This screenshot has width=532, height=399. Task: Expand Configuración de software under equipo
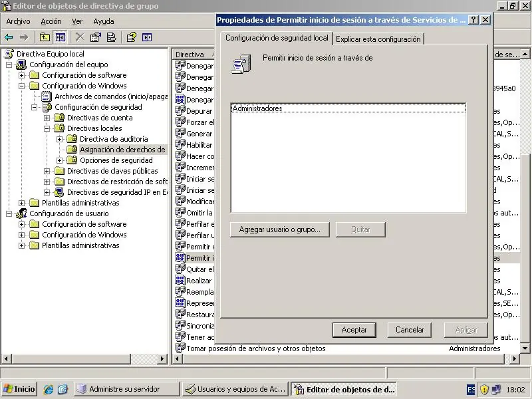(x=22, y=75)
